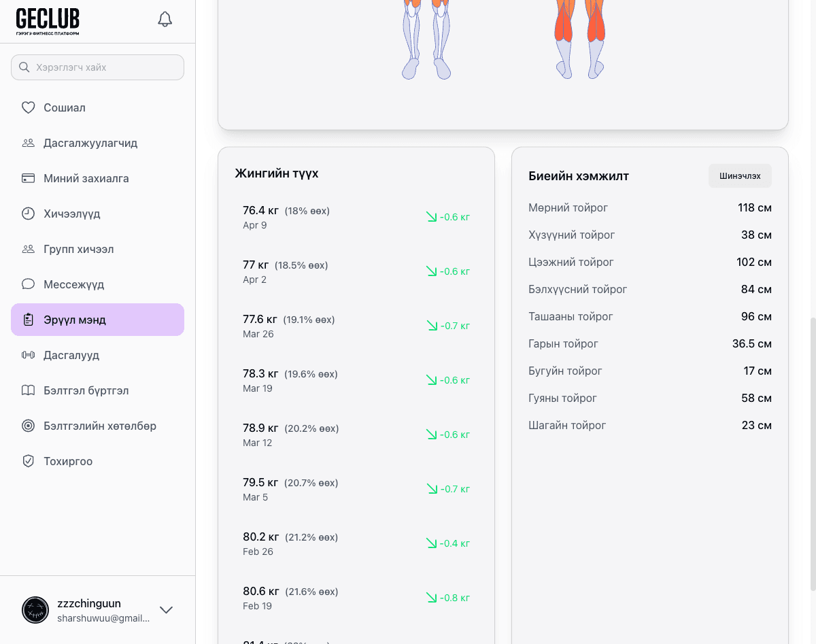
Task: Click the GECLUB logo
Action: (48, 22)
